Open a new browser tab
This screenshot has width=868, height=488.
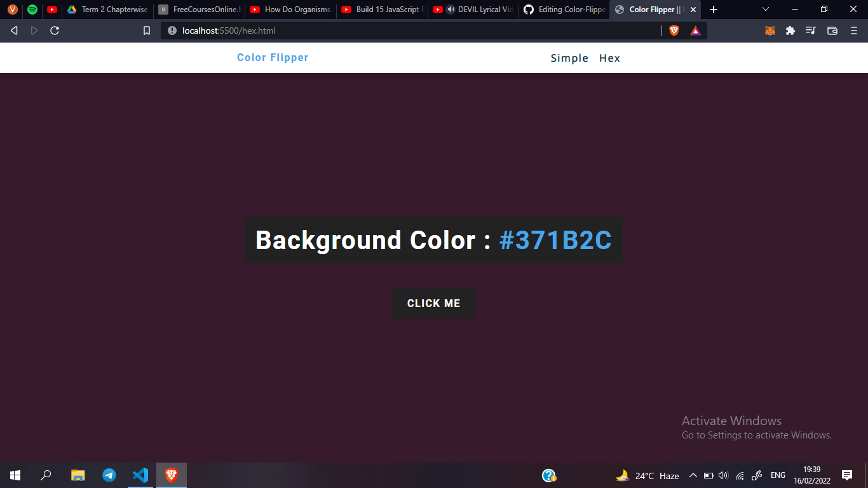click(x=714, y=10)
